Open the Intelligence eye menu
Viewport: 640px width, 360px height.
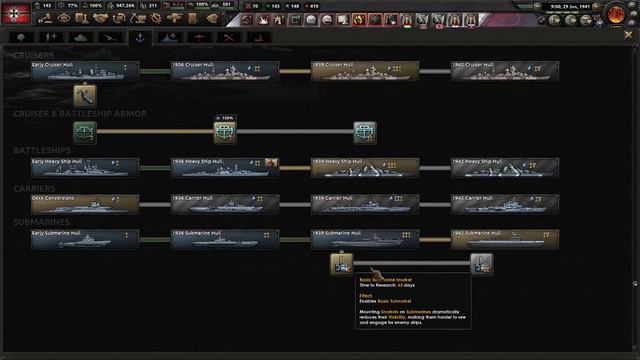pyautogui.click(x=64, y=18)
